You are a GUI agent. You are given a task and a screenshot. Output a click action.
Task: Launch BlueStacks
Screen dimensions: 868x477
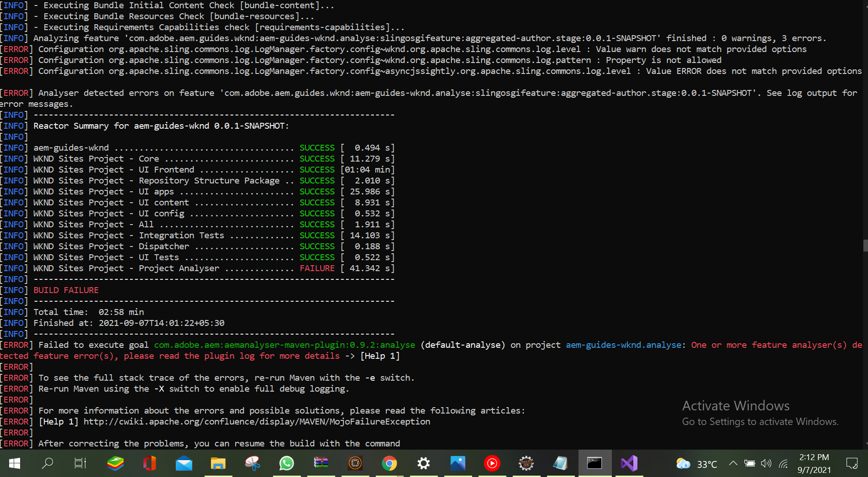tap(116, 463)
